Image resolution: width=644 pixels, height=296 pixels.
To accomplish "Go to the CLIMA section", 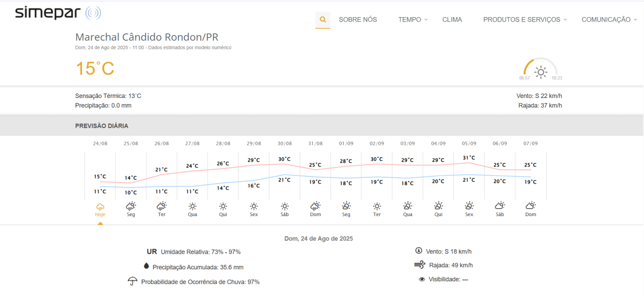I will coord(452,20).
